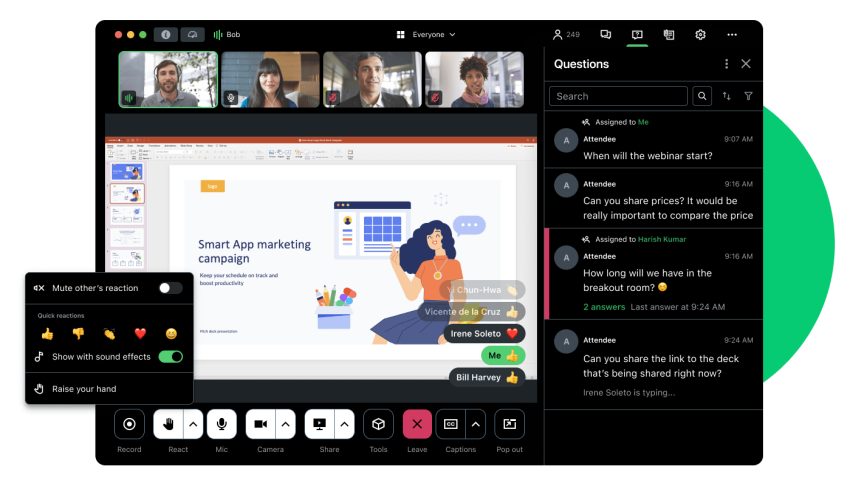This screenshot has width=850, height=486.
Task: Click the filter questions funnel icon
Action: point(748,96)
